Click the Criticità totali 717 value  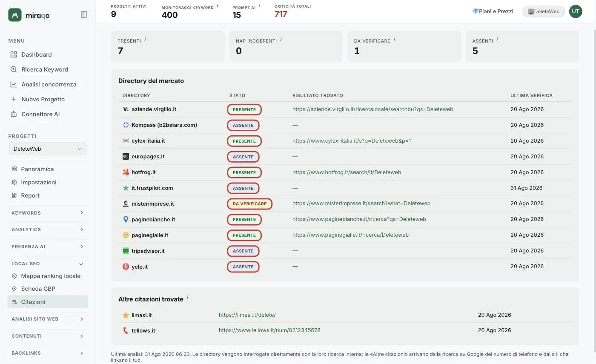(281, 14)
